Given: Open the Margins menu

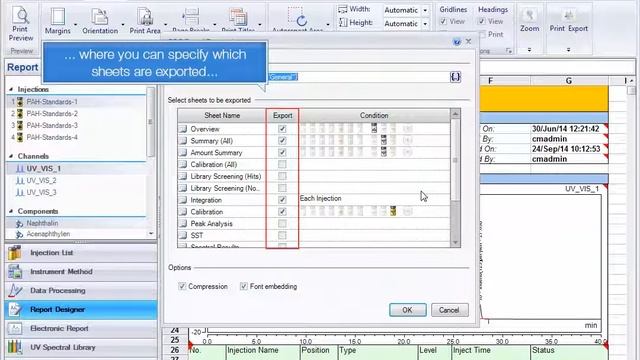Looking at the screenshot, I should pos(58,21).
